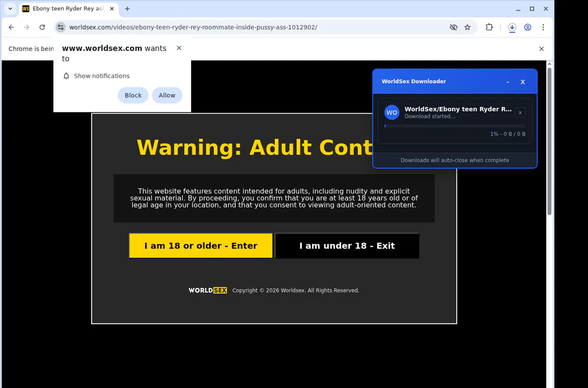Click 'Downloads will auto-close when complete' text
Viewport: 588px width, 388px height.
point(455,160)
